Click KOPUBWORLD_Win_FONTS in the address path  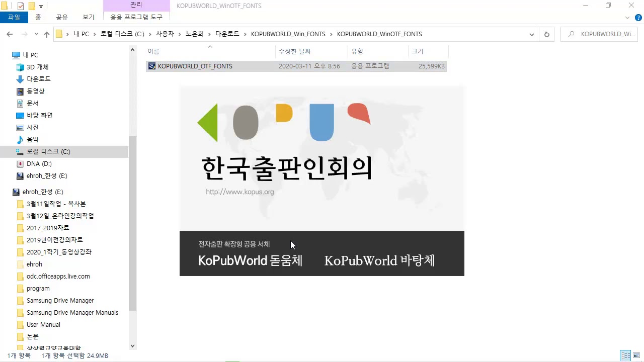pyautogui.click(x=288, y=34)
